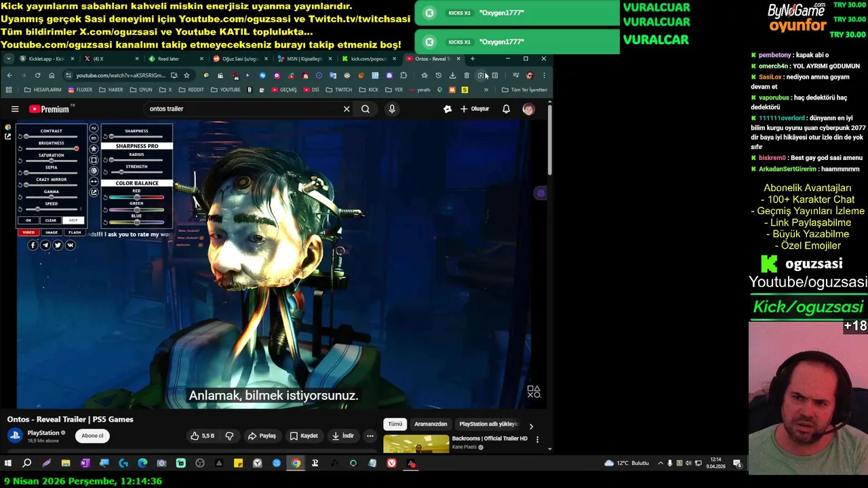Open the Chrome three-dot menu

[x=544, y=75]
